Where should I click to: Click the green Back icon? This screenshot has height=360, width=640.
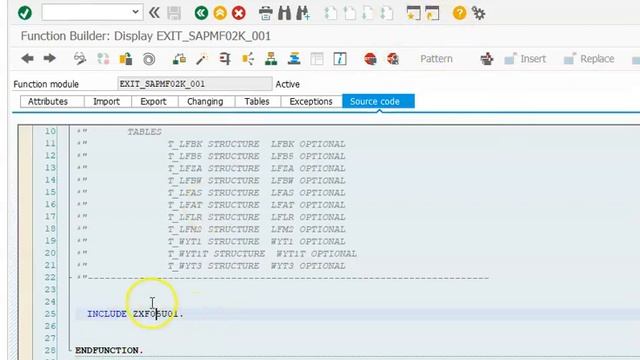tap(201, 13)
